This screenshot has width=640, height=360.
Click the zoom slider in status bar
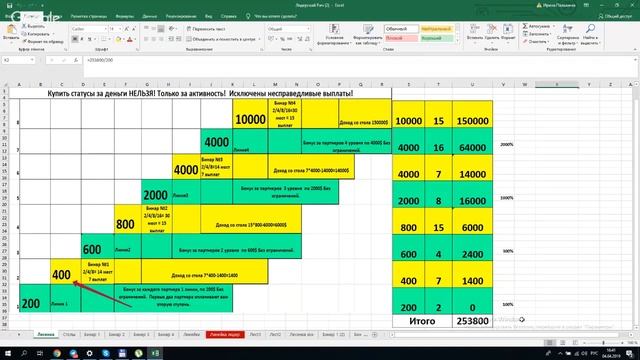point(603,343)
